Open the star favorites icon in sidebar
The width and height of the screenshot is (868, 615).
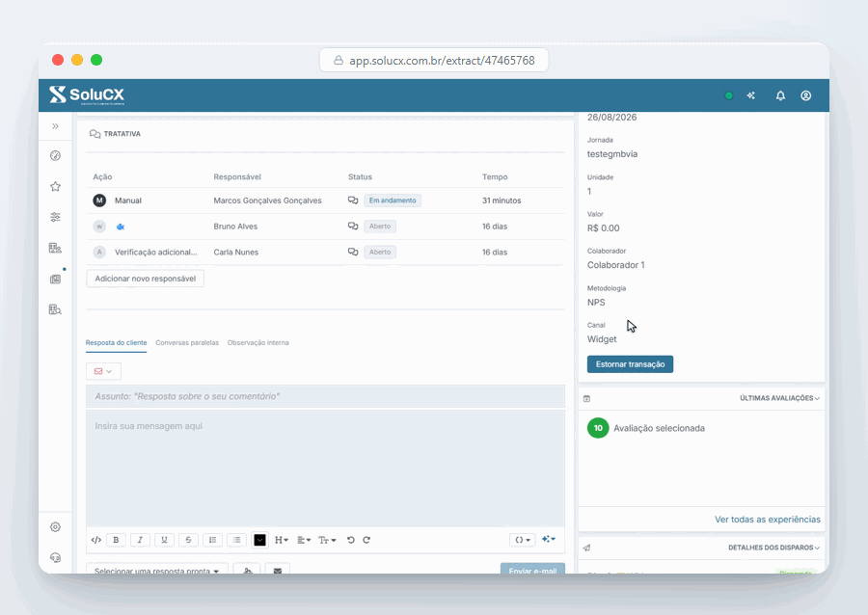55,186
